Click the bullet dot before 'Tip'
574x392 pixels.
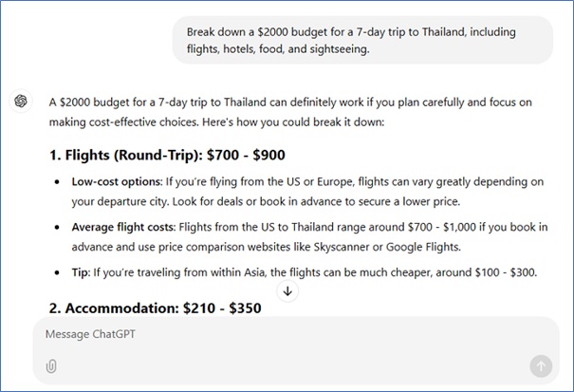[60, 273]
